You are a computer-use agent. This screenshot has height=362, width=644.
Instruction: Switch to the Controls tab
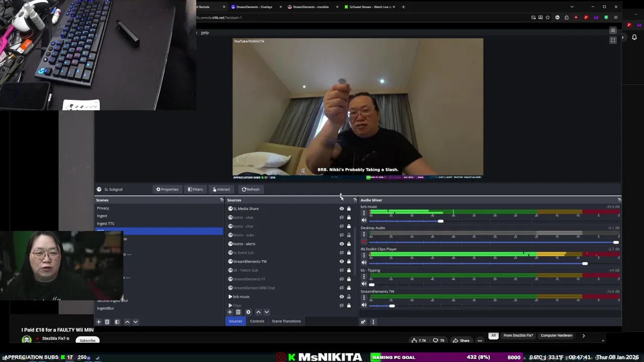pos(257,321)
